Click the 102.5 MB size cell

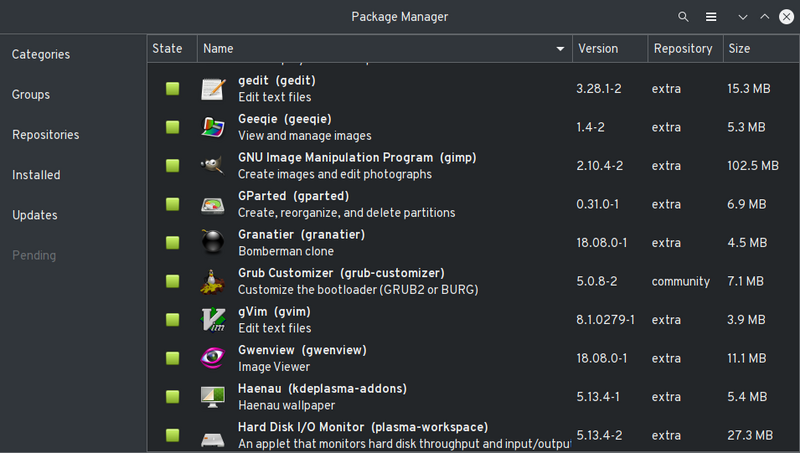[753, 166]
